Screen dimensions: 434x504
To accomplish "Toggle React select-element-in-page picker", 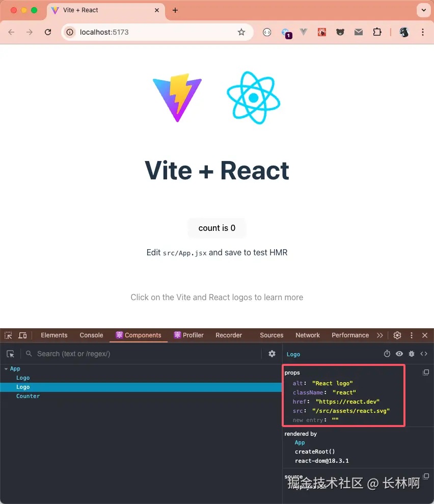I will [x=10, y=354].
